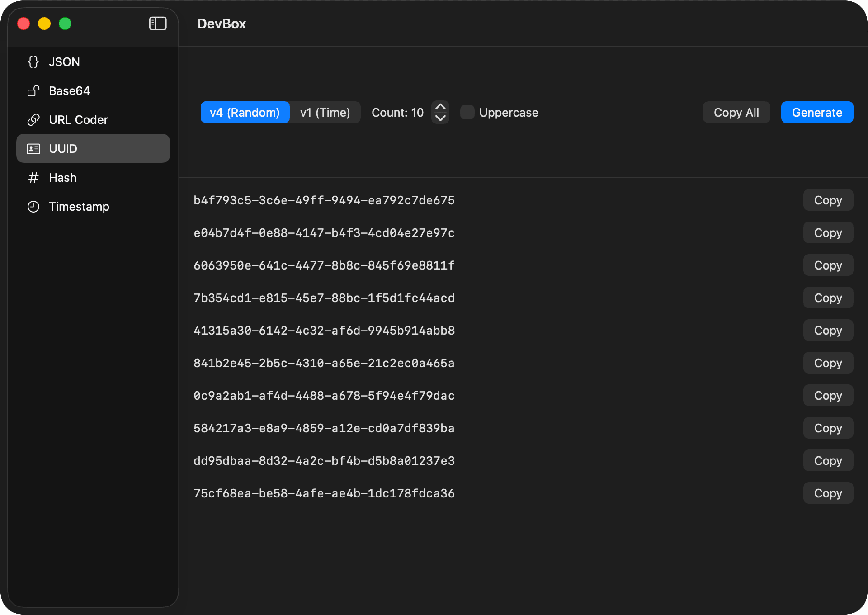This screenshot has width=868, height=615.
Task: Copy the UUID starting with 75cf68ea
Action: click(828, 493)
